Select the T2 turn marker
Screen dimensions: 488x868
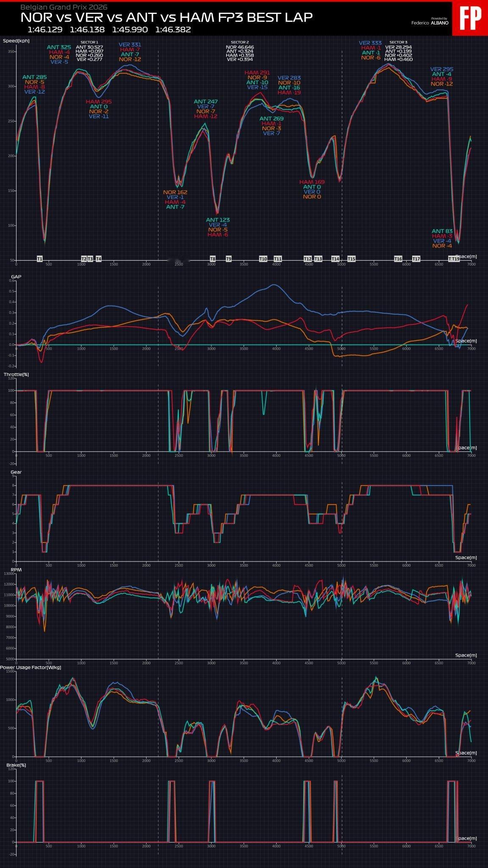click(x=84, y=259)
